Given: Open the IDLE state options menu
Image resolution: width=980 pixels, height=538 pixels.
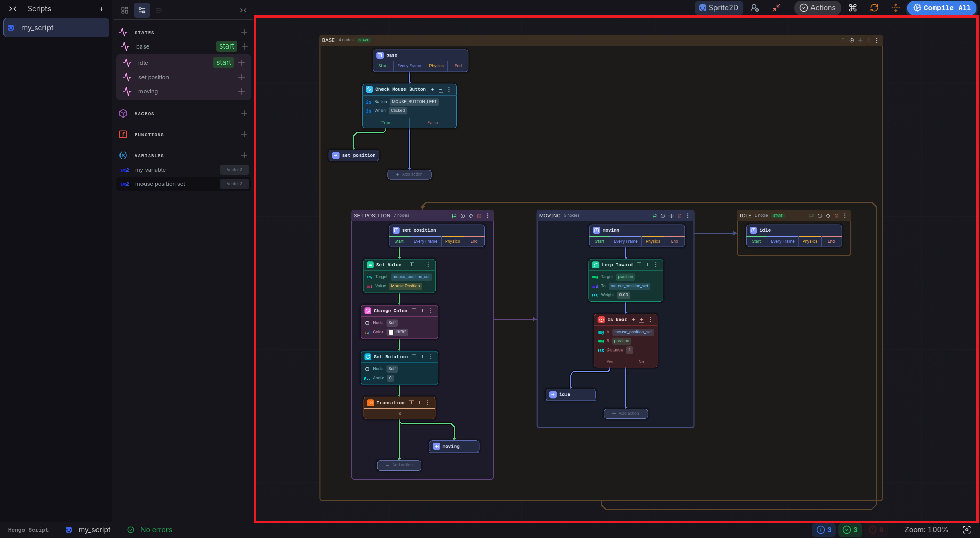Looking at the screenshot, I should [845, 216].
